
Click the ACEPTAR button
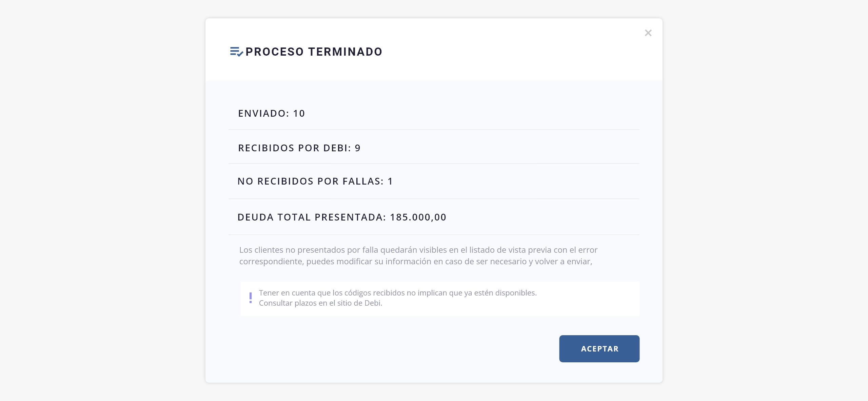pos(599,348)
